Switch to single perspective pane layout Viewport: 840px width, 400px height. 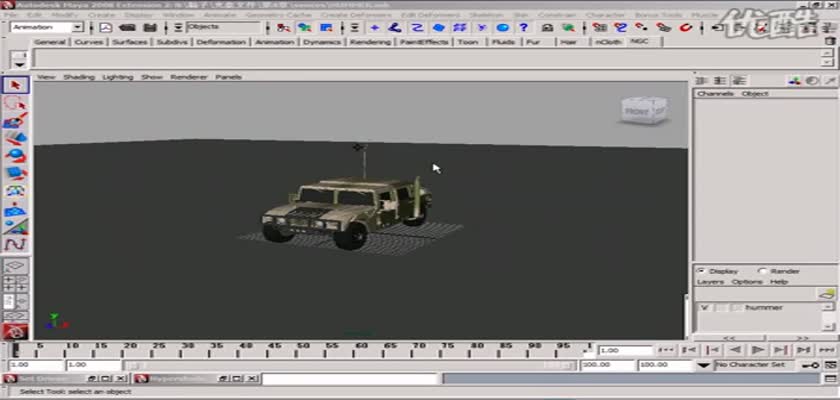(x=16, y=265)
